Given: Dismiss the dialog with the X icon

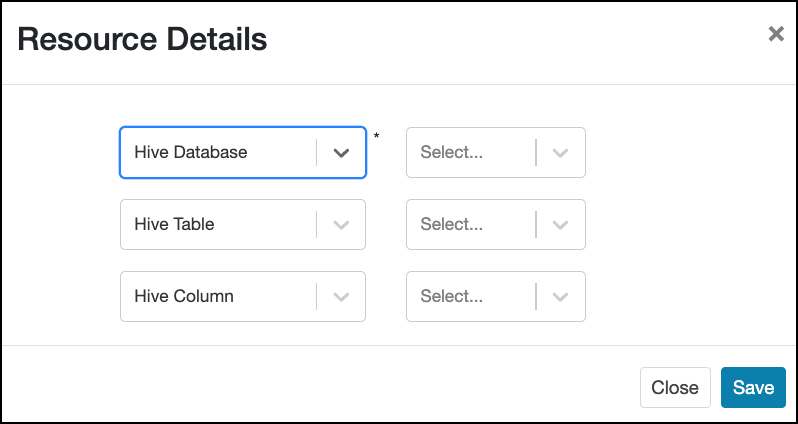Looking at the screenshot, I should point(775,34).
